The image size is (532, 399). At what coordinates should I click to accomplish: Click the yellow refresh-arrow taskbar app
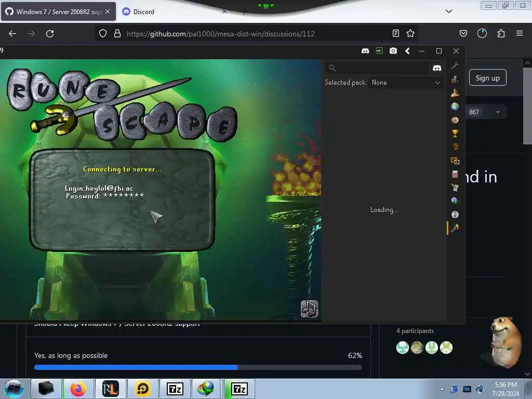pyautogui.click(x=143, y=389)
